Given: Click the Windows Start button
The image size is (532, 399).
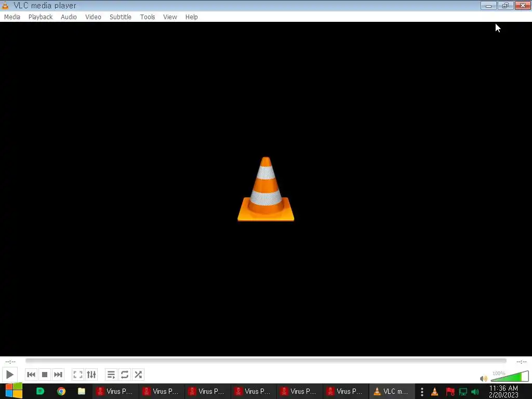Looking at the screenshot, I should point(14,391).
